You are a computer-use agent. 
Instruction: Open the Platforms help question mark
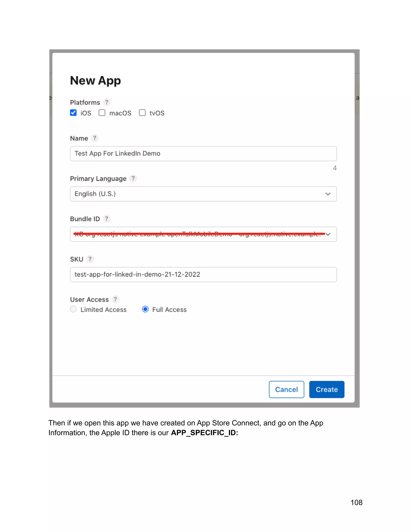(x=107, y=102)
